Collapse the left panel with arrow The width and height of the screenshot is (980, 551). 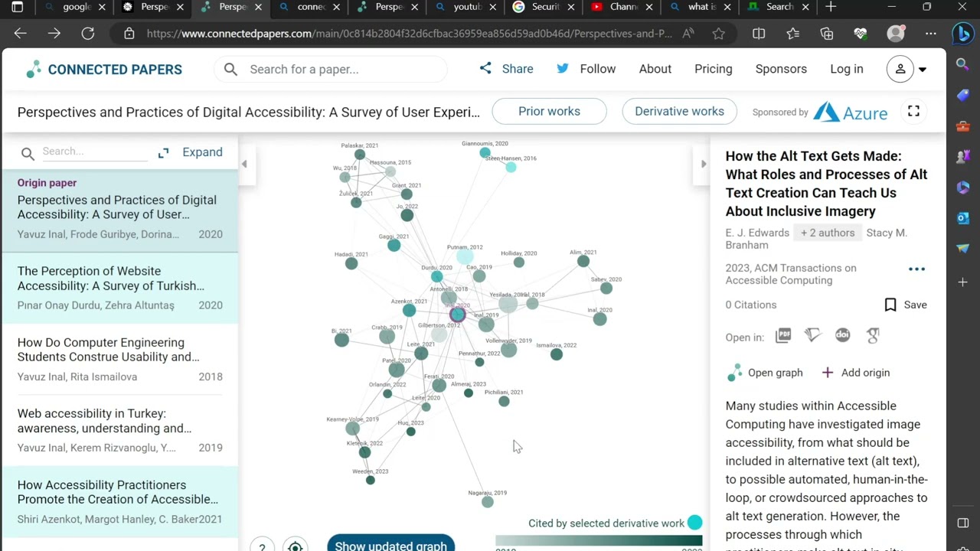[244, 164]
